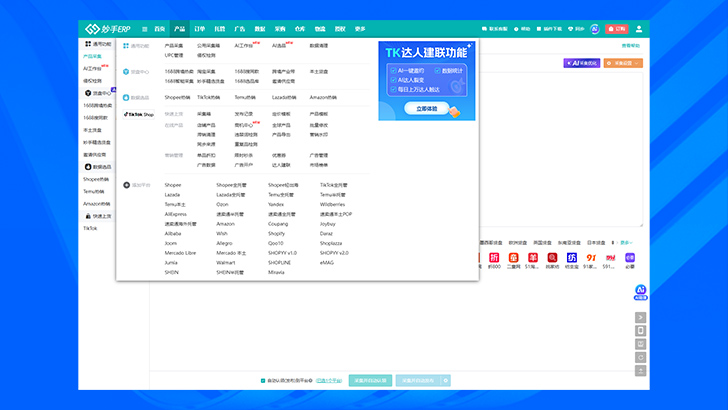728x410 pixels.
Task: Click the floating blue AI helper icon
Action: pos(641,292)
